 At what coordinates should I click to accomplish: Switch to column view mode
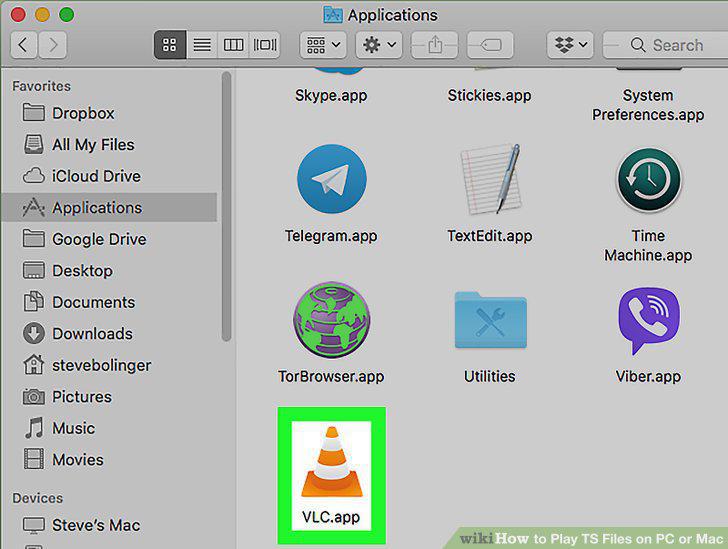[x=233, y=45]
